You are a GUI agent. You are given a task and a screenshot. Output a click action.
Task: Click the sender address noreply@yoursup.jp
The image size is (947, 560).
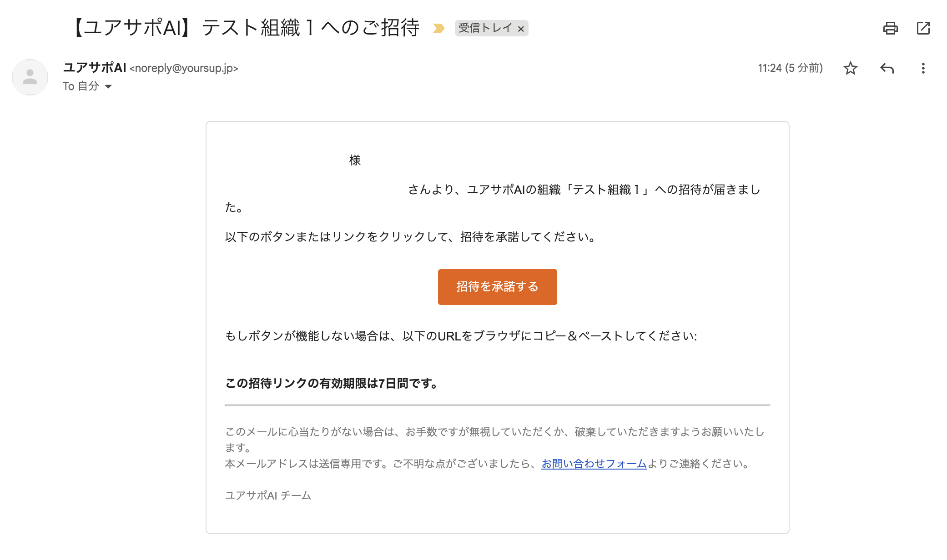[184, 68]
